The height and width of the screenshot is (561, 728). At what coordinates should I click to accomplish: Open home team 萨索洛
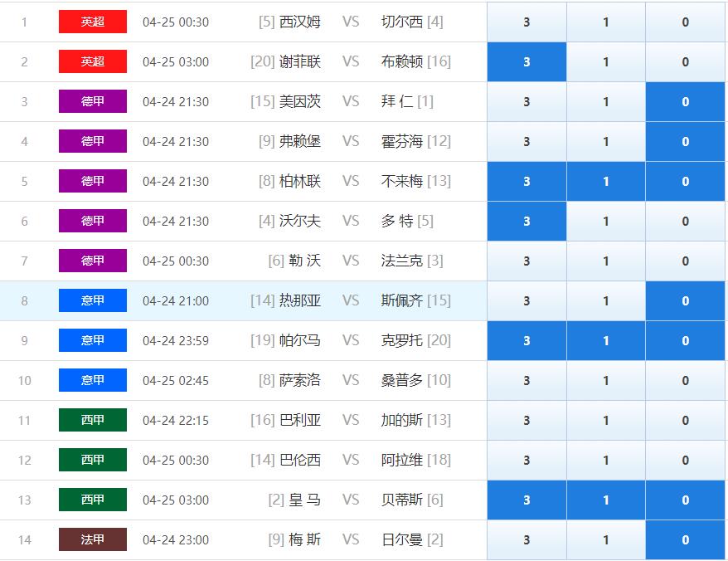coord(300,380)
